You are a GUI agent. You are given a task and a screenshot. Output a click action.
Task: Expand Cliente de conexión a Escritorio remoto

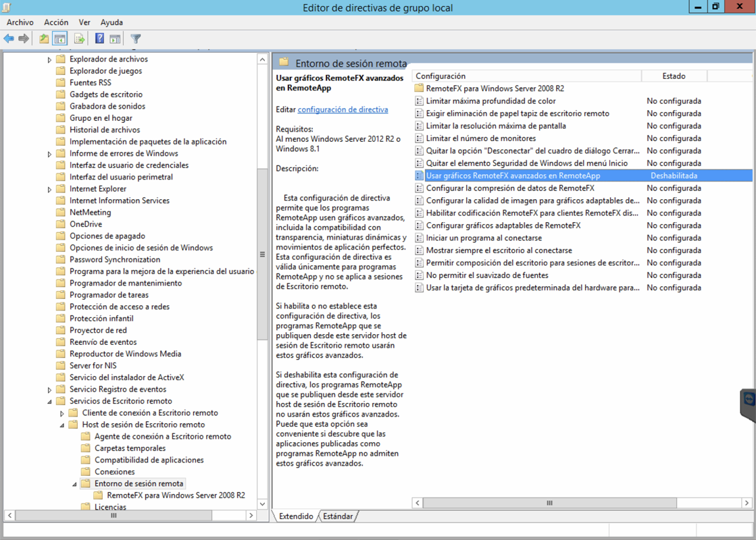click(x=61, y=413)
